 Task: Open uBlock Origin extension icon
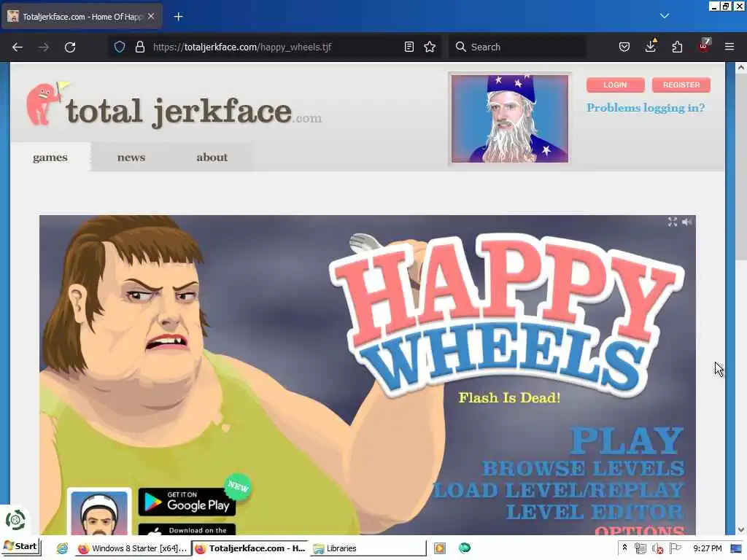click(704, 46)
